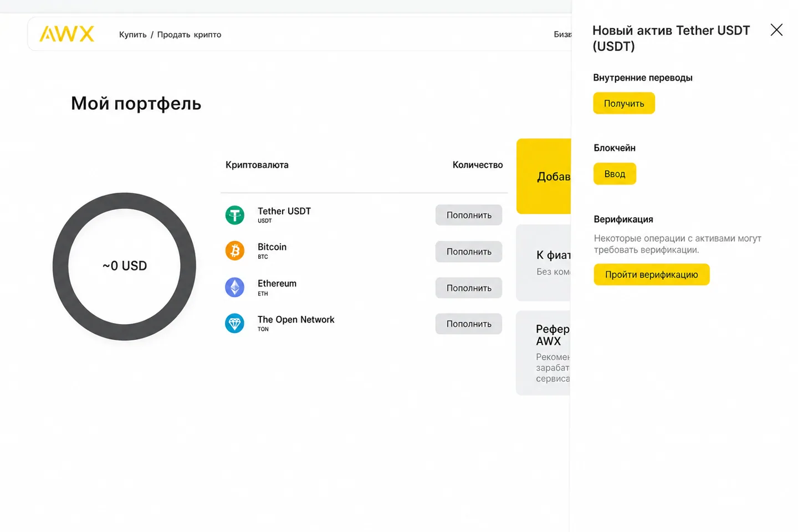Click the Блокчейн section heading
The image size is (798, 532).
click(615, 148)
